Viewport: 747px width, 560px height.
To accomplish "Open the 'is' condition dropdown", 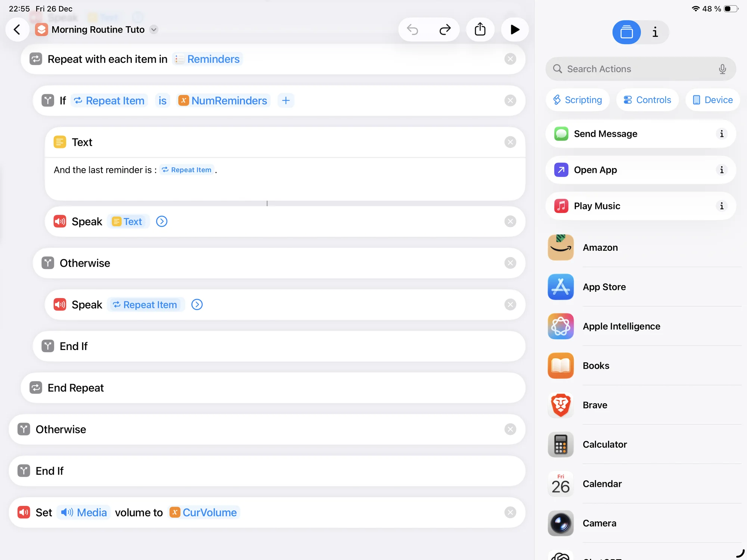I will pos(162,100).
